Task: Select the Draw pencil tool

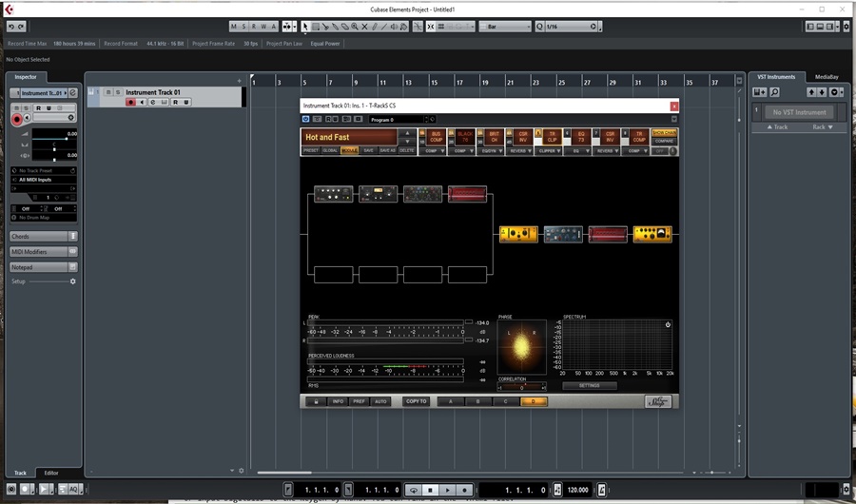Action: click(375, 27)
